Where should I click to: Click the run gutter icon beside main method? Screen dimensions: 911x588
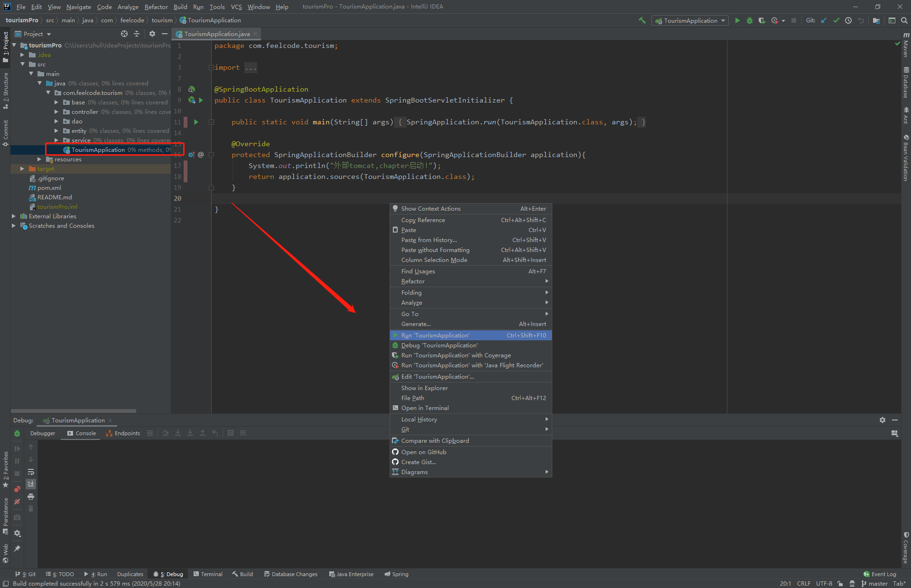pos(196,122)
